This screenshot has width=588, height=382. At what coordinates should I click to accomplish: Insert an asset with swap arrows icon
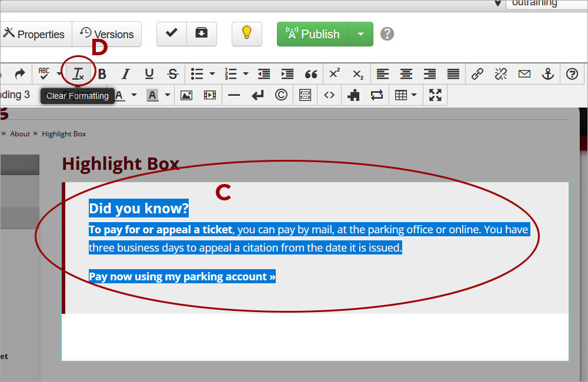(x=377, y=95)
